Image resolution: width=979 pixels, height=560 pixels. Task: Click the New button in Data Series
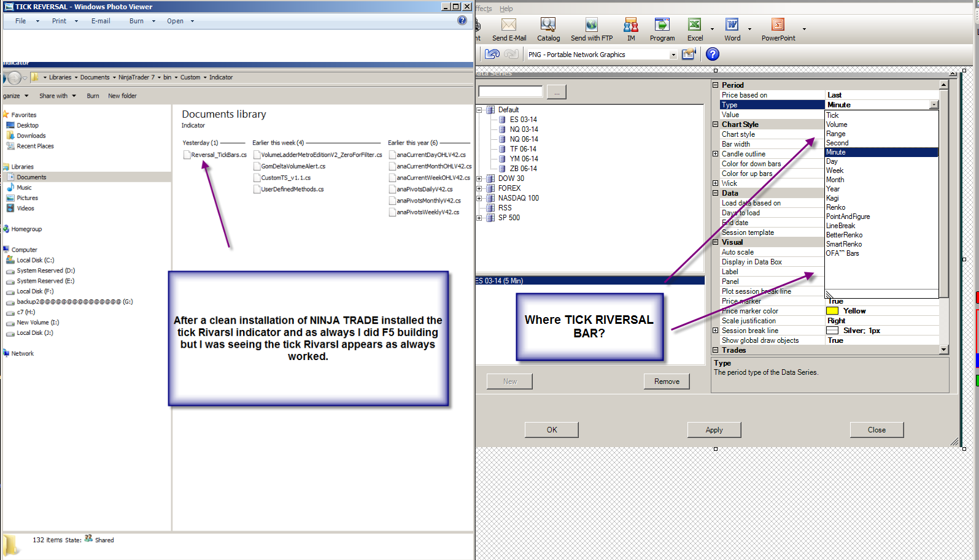(x=509, y=382)
